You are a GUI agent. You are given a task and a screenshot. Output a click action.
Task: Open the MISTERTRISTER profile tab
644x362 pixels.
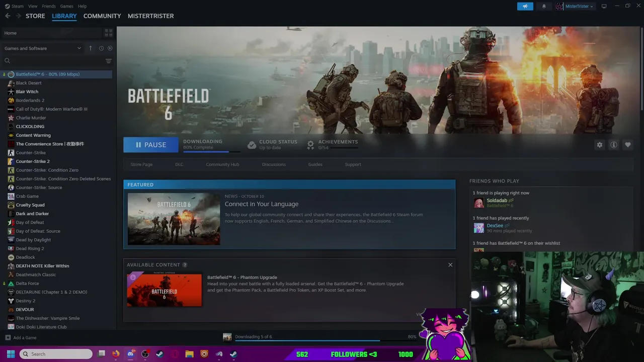(x=150, y=16)
